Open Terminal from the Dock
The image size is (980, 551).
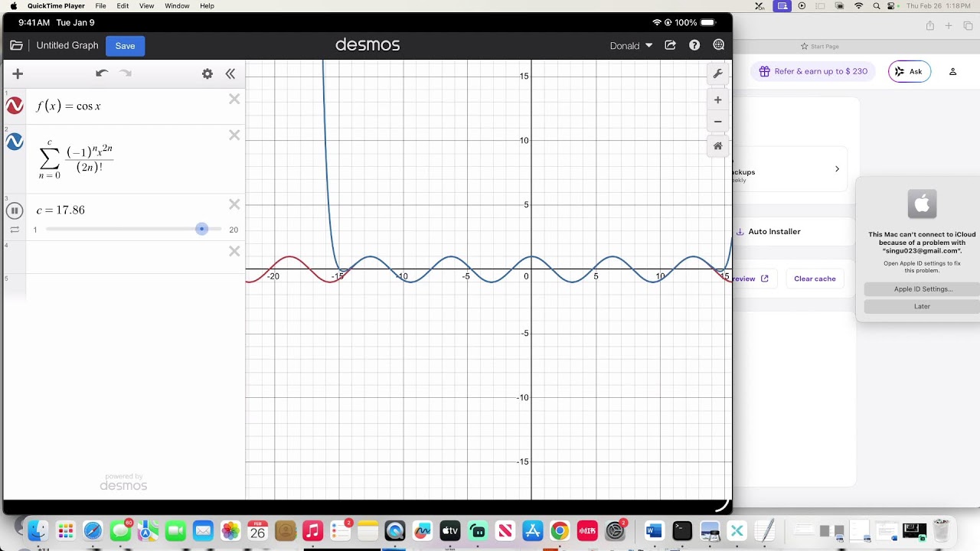(681, 530)
